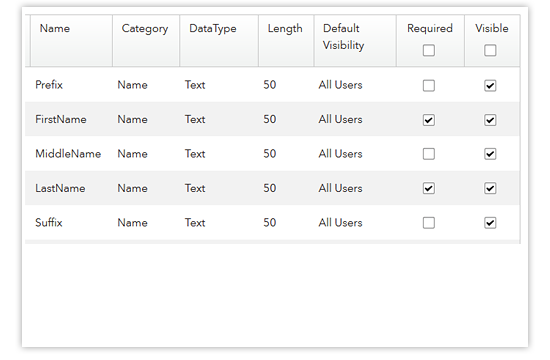Sort by the Default Visibility column header
Viewport: 550px width, 360px height.
pos(343,37)
